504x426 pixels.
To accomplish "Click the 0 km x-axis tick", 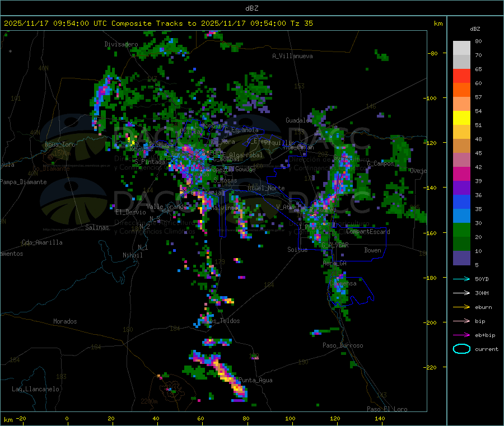I will point(67,418).
